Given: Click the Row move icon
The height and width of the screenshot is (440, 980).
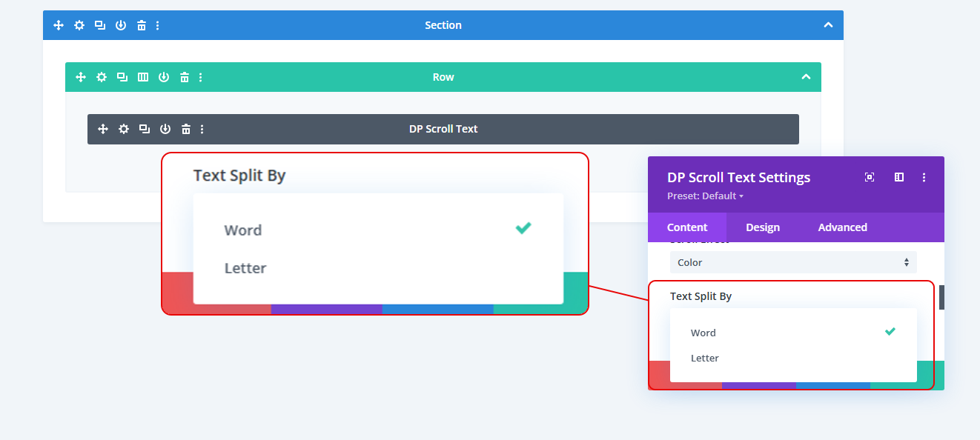Looking at the screenshot, I should tap(81, 77).
